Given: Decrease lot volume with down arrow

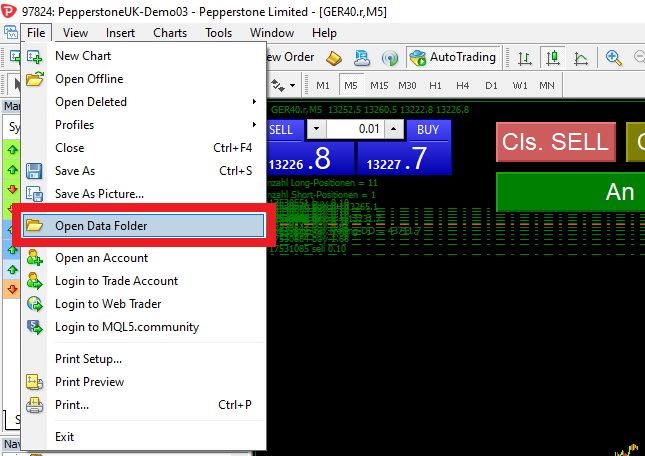Looking at the screenshot, I should (x=316, y=129).
